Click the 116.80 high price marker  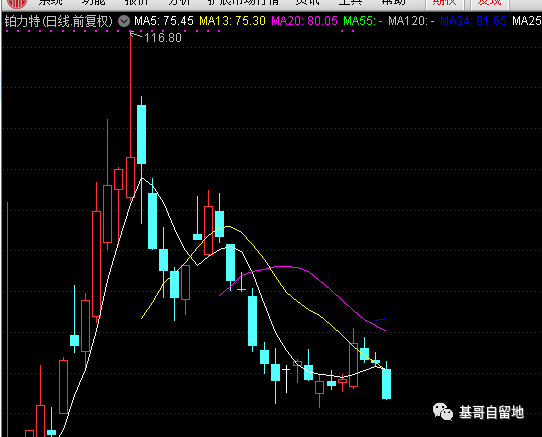163,38
